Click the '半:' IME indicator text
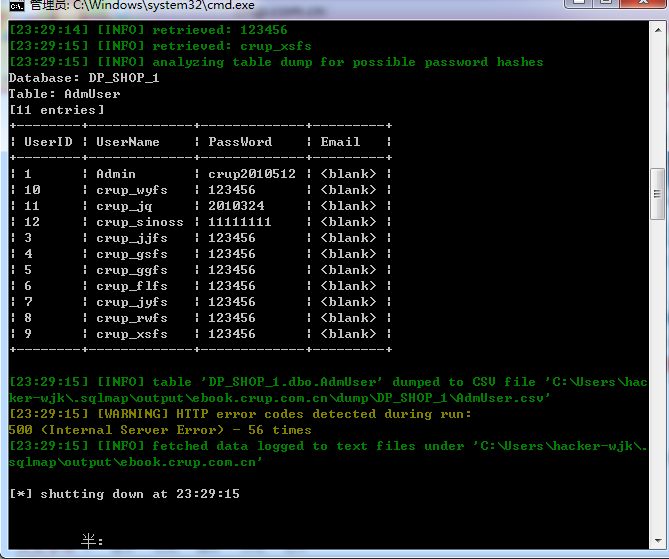Image resolution: width=669 pixels, height=559 pixels. [92, 541]
